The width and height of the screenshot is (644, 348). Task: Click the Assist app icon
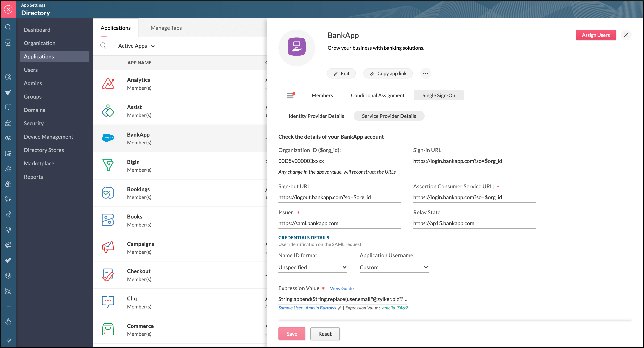pos(108,111)
